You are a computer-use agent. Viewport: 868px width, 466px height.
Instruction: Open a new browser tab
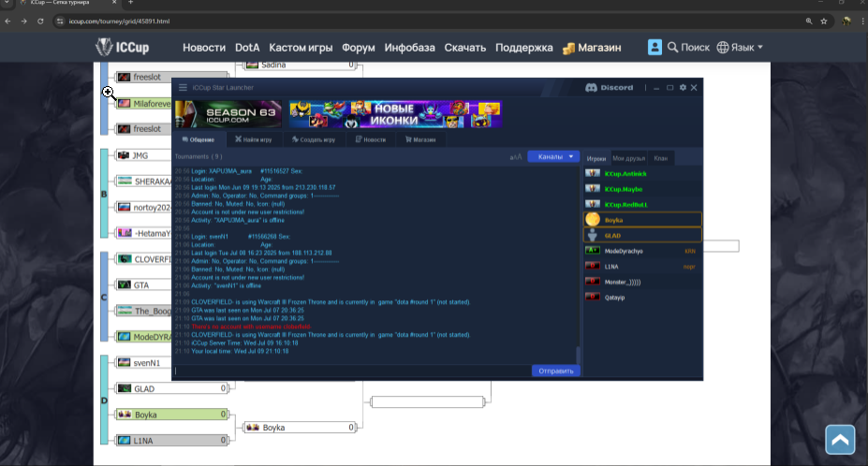click(131, 2)
